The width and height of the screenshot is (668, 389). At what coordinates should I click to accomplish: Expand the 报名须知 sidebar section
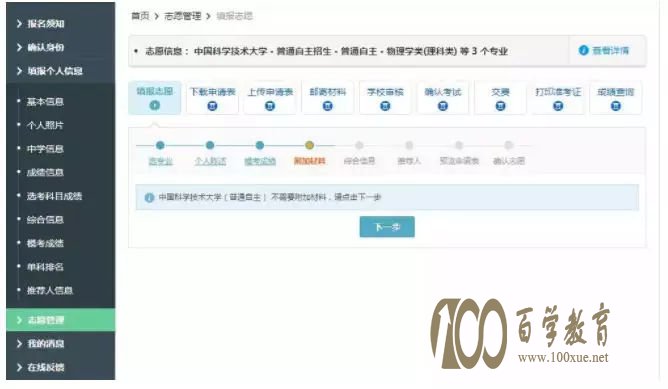60,23
